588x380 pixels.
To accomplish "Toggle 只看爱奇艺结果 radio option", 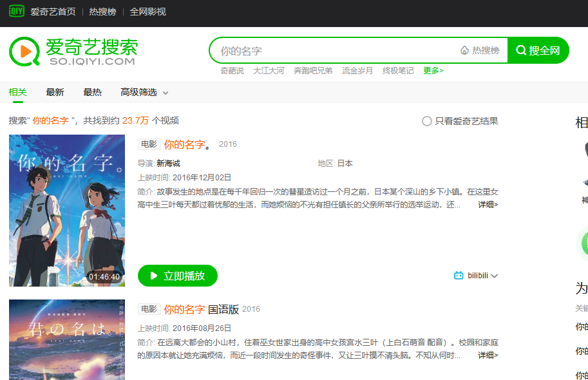I will [x=427, y=121].
